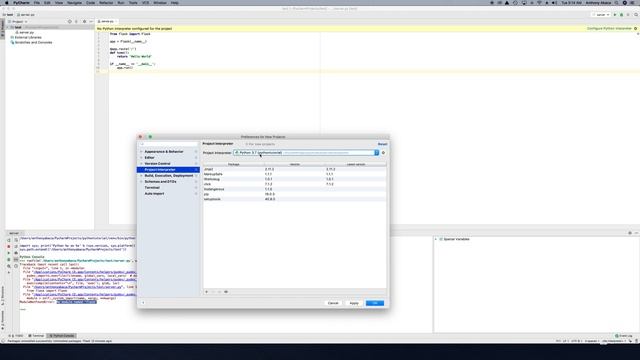Screen dimensions: 640x360
Task: Click Configure Python Interpreter link
Action: pyautogui.click(x=609, y=29)
